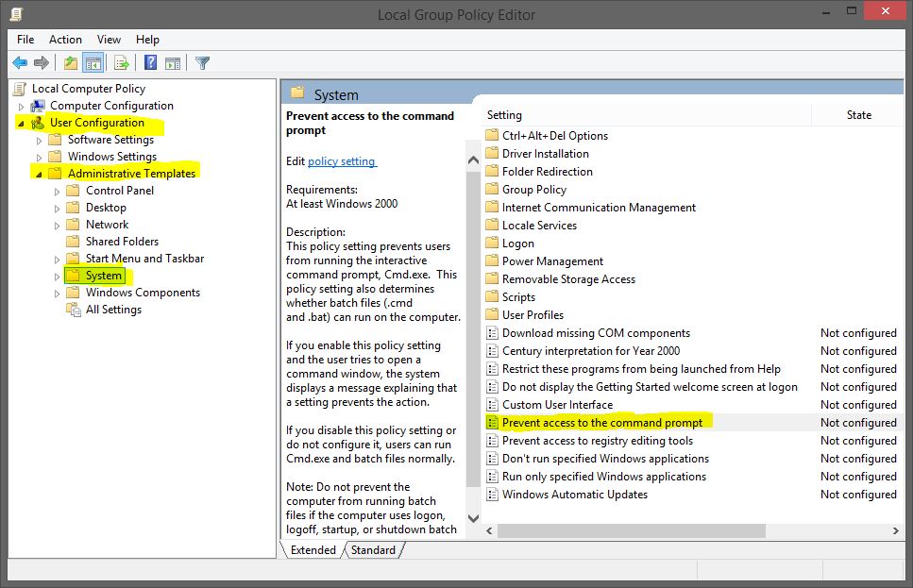
Task: Expand the Software Settings node
Action: point(39,141)
